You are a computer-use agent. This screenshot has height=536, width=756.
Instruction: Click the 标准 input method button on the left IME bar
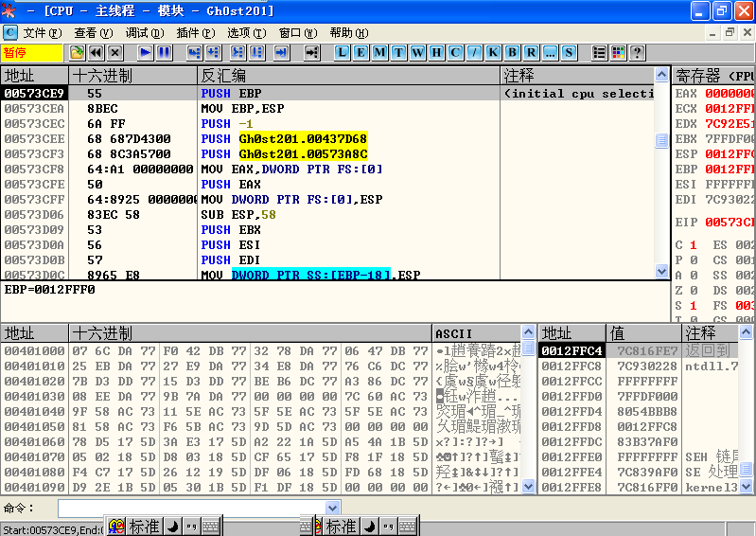tap(144, 527)
